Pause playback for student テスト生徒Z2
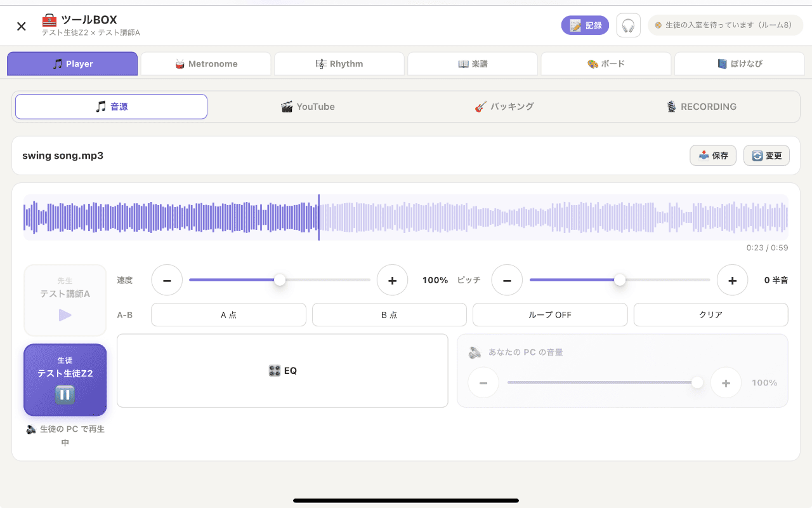812x508 pixels. (x=65, y=380)
